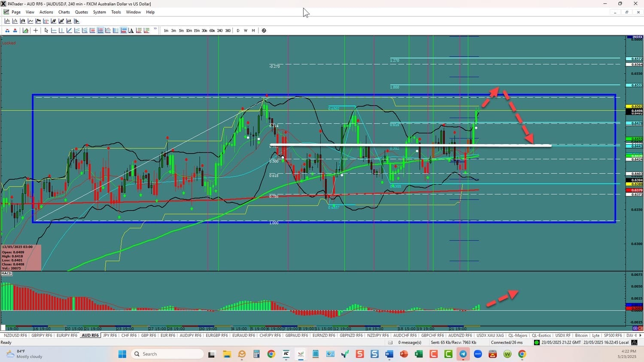The width and height of the screenshot is (644, 362).
Task: Click the envelope messages icon in status bar
Action: [390, 342]
